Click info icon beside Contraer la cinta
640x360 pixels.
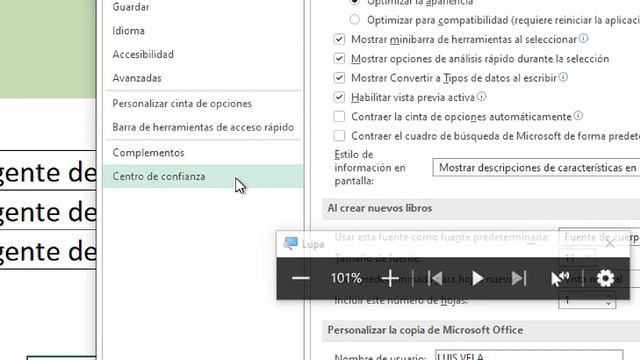point(578,116)
